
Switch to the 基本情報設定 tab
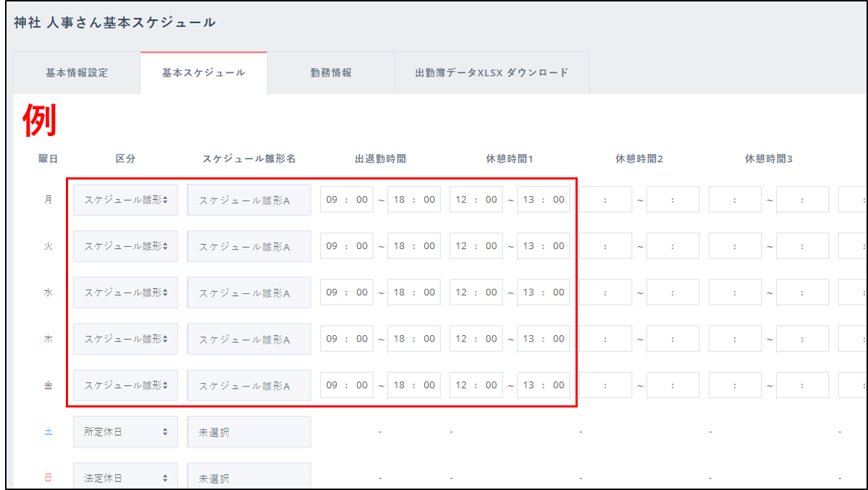(77, 73)
